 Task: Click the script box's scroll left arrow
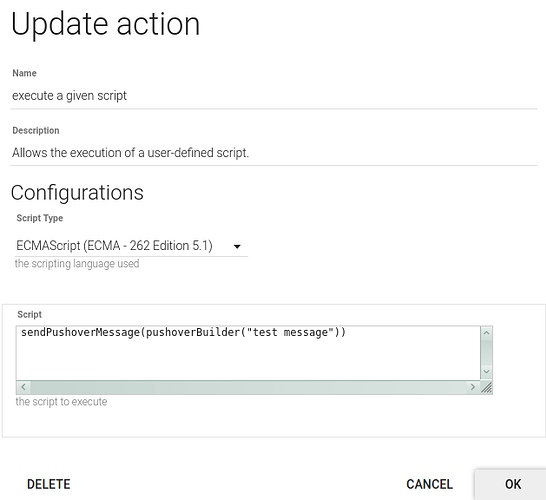(24, 387)
